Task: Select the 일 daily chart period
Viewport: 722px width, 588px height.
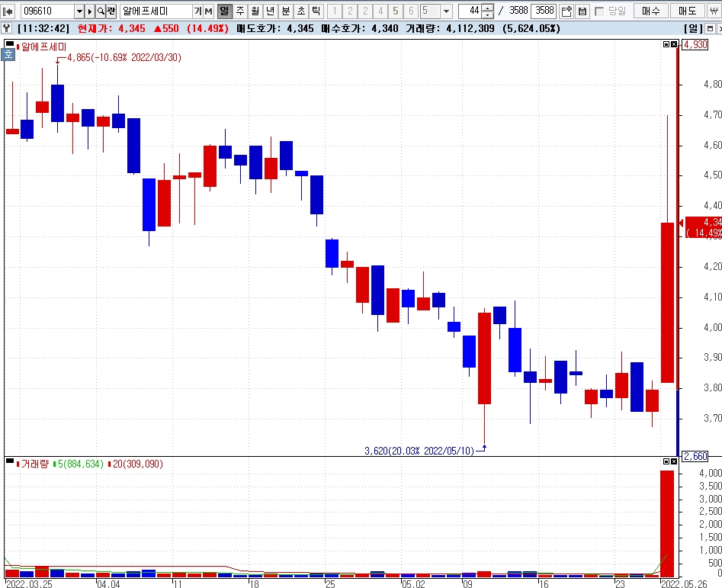Action: (224, 11)
